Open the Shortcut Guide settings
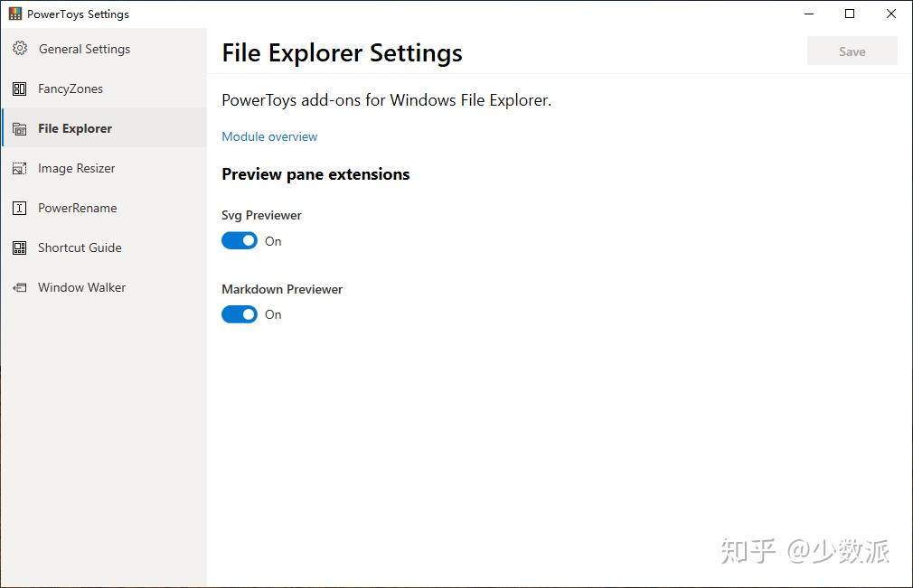The height and width of the screenshot is (588, 913). pyautogui.click(x=80, y=248)
